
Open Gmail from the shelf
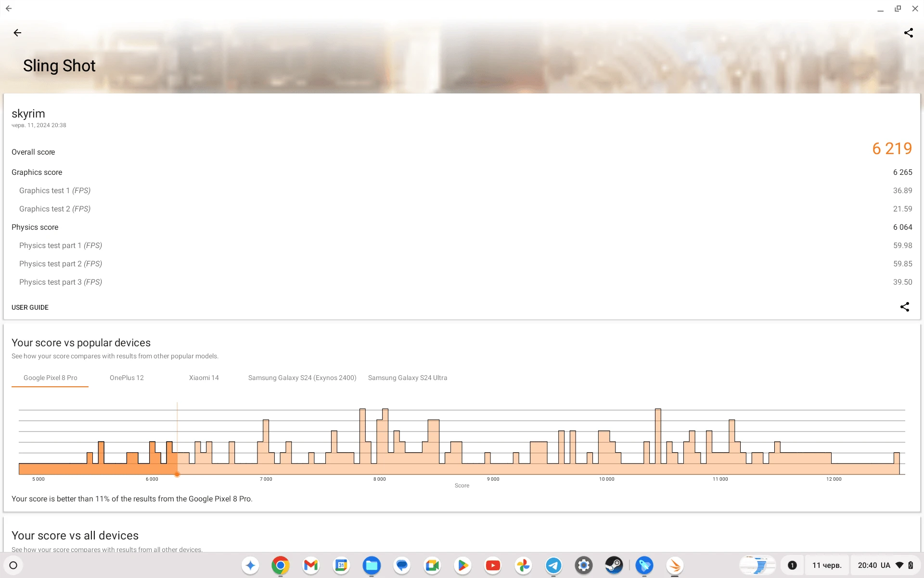point(311,565)
